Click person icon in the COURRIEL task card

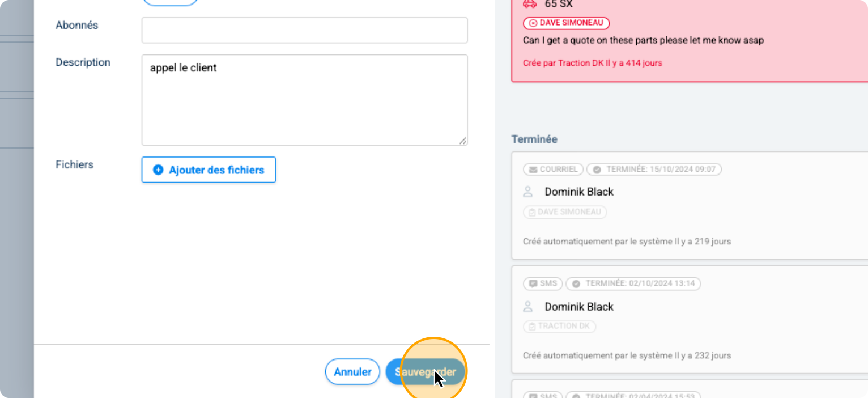[x=528, y=192]
